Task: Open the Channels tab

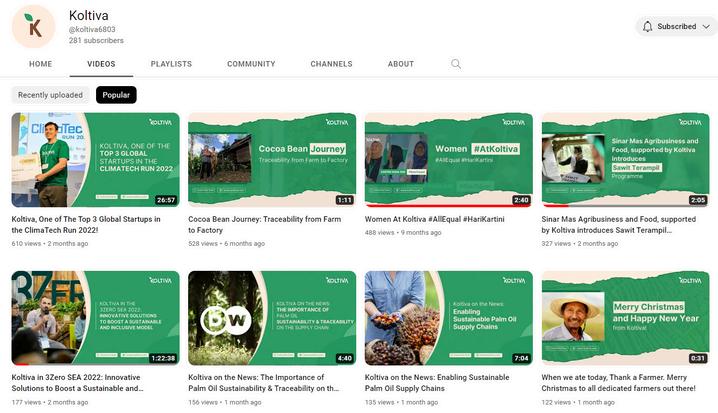Action: 331,64
